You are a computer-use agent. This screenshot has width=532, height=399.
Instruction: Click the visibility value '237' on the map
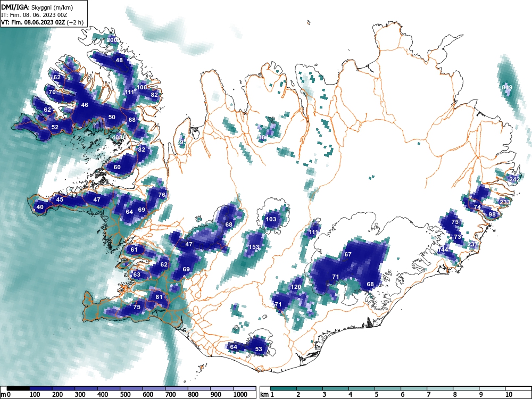(x=472, y=244)
